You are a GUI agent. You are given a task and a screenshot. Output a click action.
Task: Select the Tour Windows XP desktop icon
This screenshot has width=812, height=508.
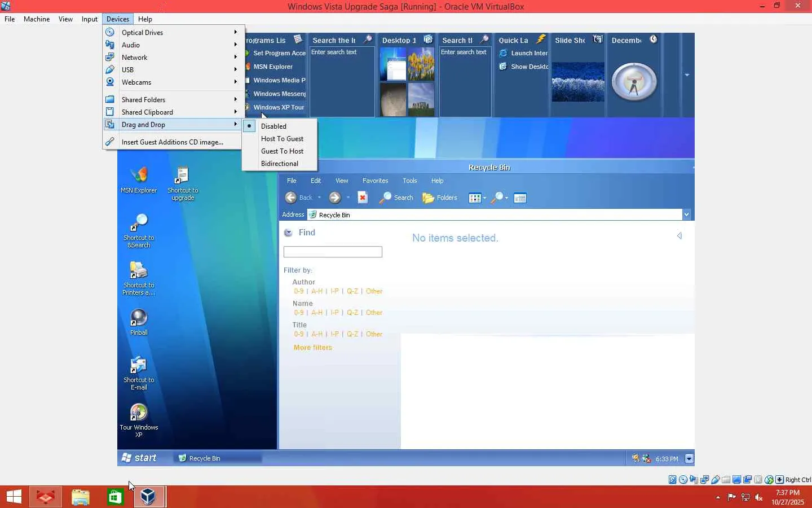coord(139,421)
